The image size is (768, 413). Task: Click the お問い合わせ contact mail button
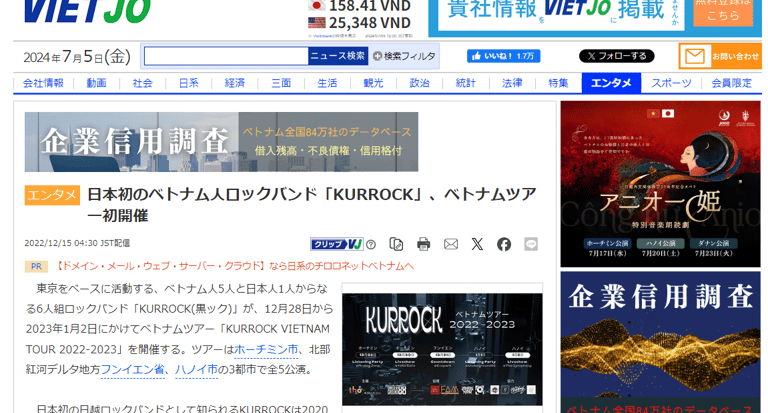point(720,56)
